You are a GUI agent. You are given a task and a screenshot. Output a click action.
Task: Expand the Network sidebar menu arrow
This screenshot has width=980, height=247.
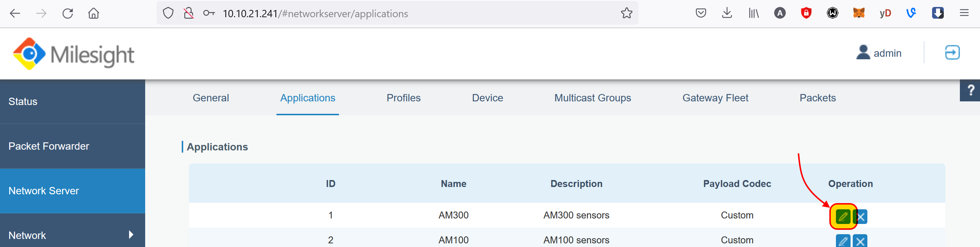click(131, 235)
